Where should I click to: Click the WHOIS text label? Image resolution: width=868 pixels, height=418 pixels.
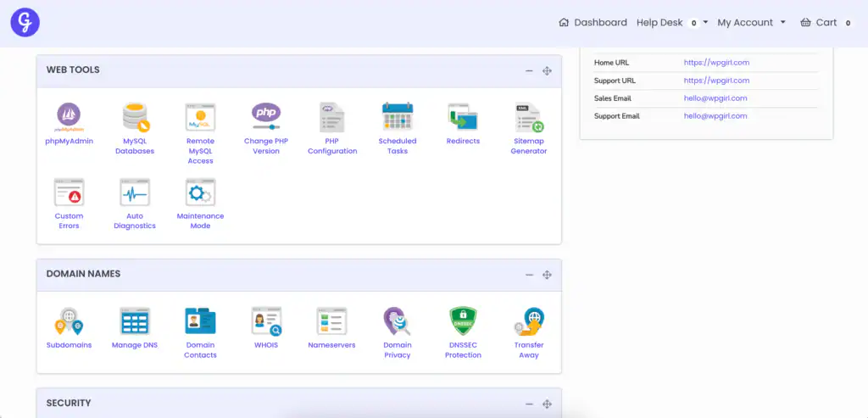(266, 345)
